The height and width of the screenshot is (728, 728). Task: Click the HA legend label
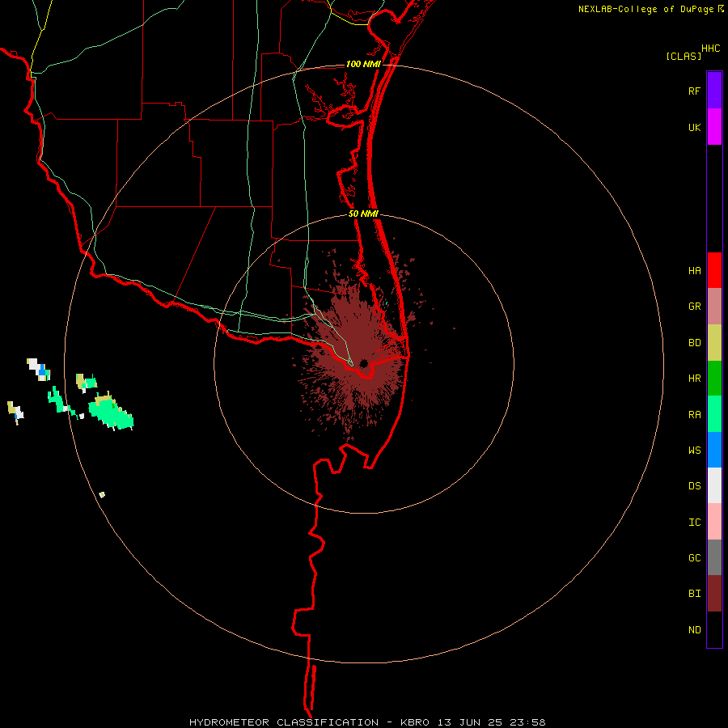click(694, 271)
